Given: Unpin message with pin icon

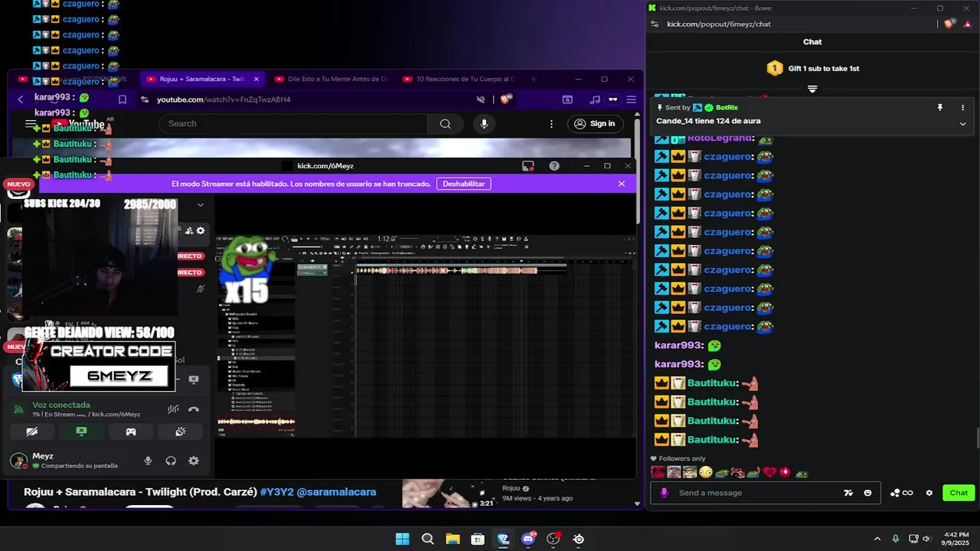Looking at the screenshot, I should click(x=940, y=108).
